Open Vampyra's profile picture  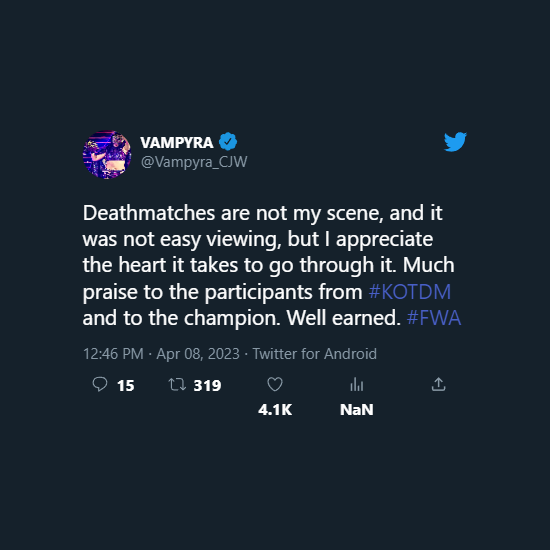107,155
